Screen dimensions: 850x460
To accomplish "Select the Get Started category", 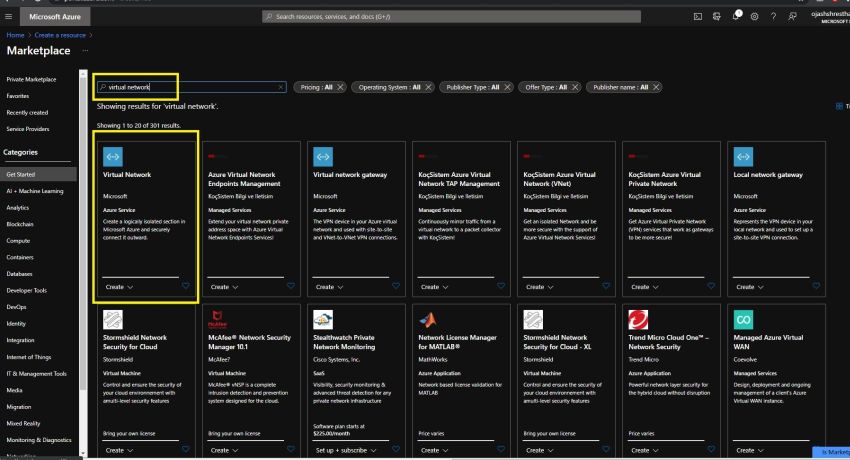I will click(38, 174).
